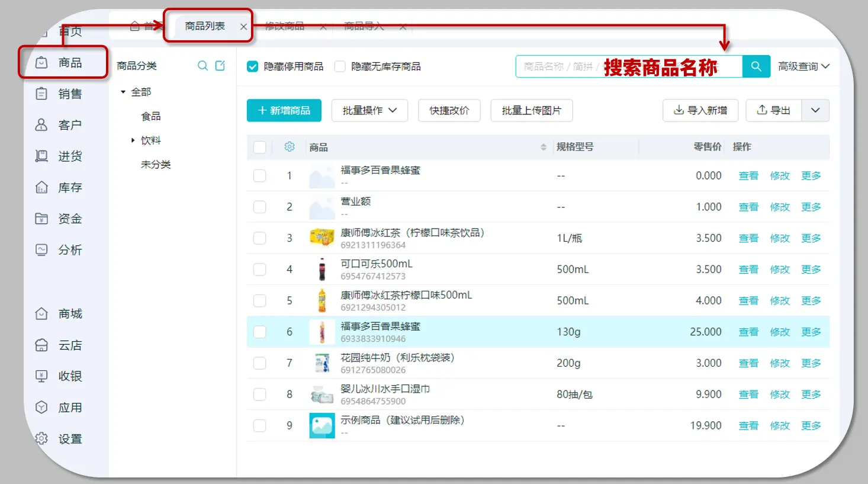Expand the 饮料 category node

[133, 140]
